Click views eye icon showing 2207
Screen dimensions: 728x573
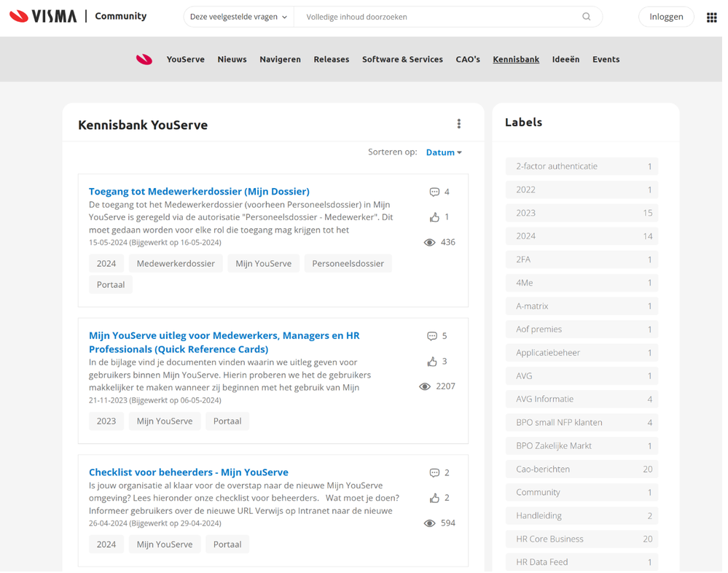coord(425,386)
